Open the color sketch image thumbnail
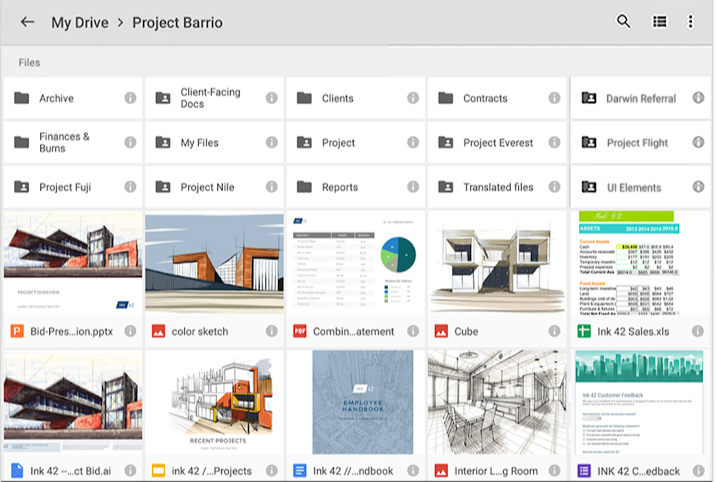 tap(214, 263)
